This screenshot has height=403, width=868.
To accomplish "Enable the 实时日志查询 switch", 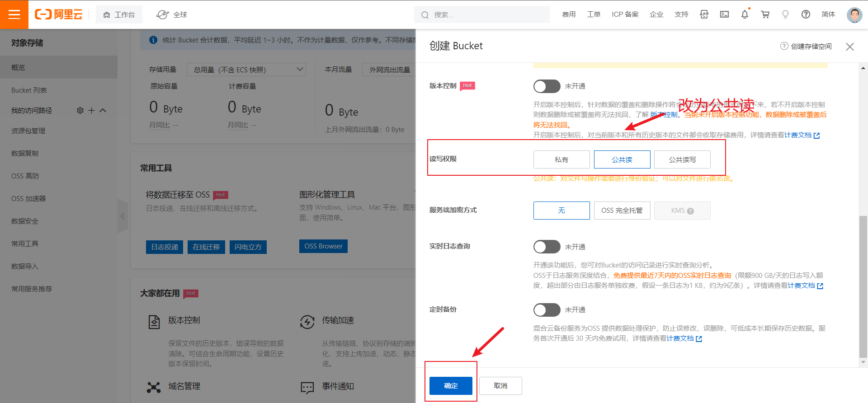I will (x=547, y=247).
